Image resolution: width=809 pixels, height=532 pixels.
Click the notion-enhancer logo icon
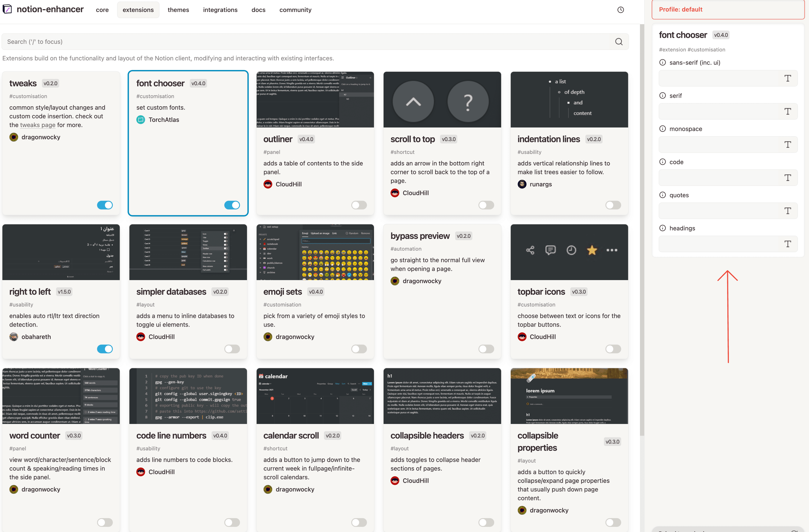(x=7, y=9)
